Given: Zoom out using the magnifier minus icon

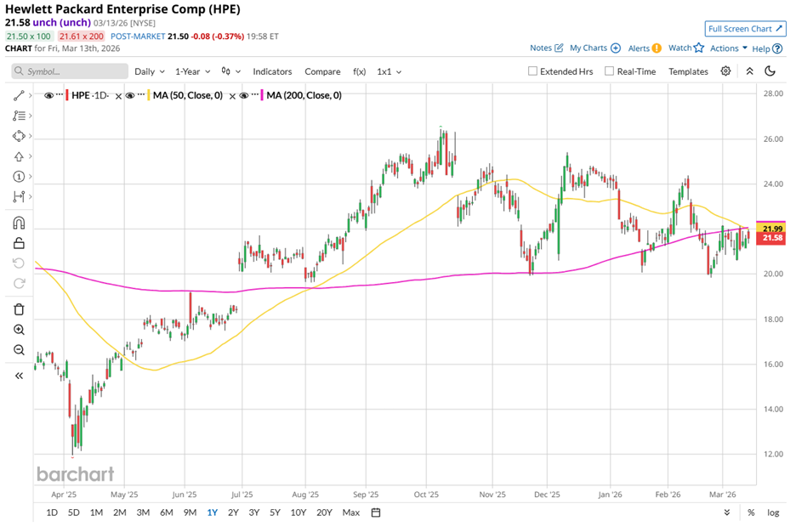Looking at the screenshot, I should (19, 350).
